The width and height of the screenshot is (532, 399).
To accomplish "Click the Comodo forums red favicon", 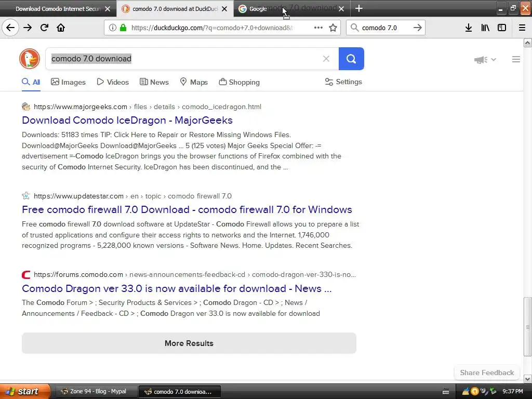I will (x=26, y=274).
